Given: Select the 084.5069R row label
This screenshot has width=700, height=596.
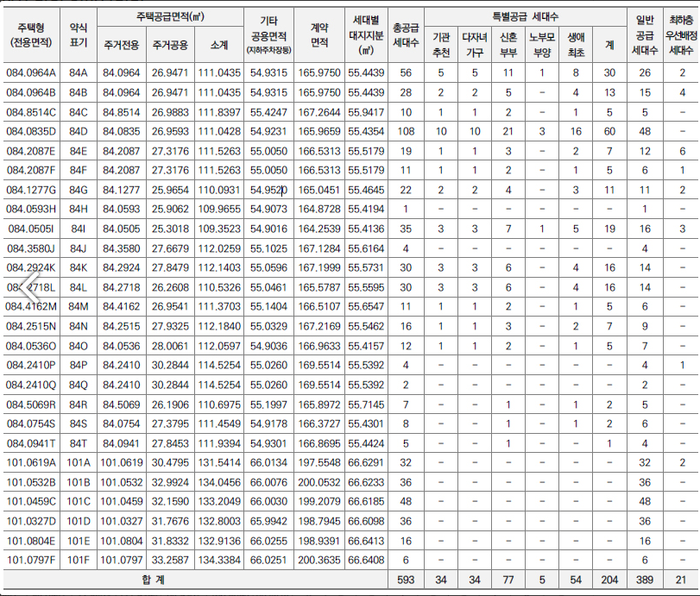Looking at the screenshot, I should pos(31,405).
